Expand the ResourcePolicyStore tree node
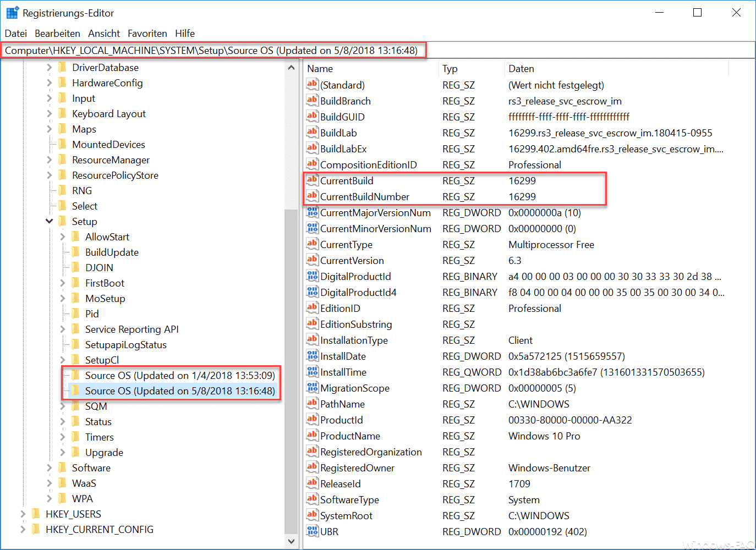The height and width of the screenshot is (550, 756). [49, 175]
